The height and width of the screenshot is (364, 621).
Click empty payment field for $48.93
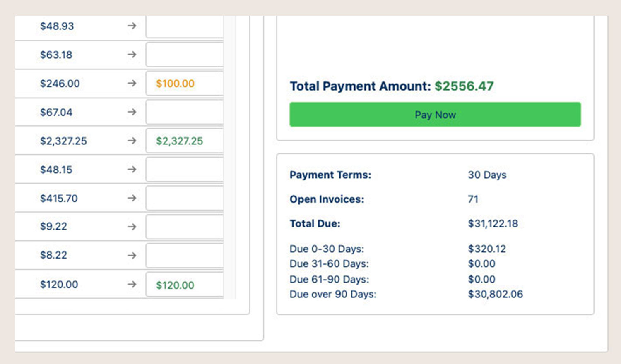click(185, 27)
